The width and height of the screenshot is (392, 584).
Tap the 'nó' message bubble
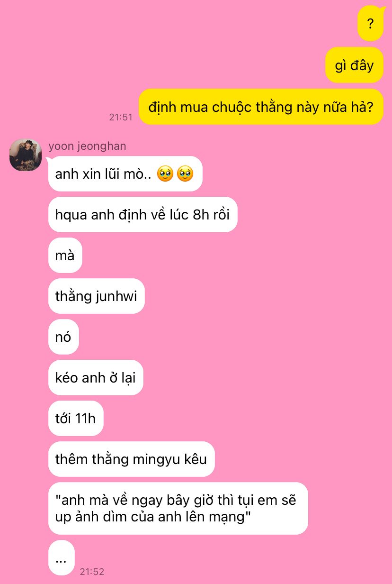click(63, 337)
